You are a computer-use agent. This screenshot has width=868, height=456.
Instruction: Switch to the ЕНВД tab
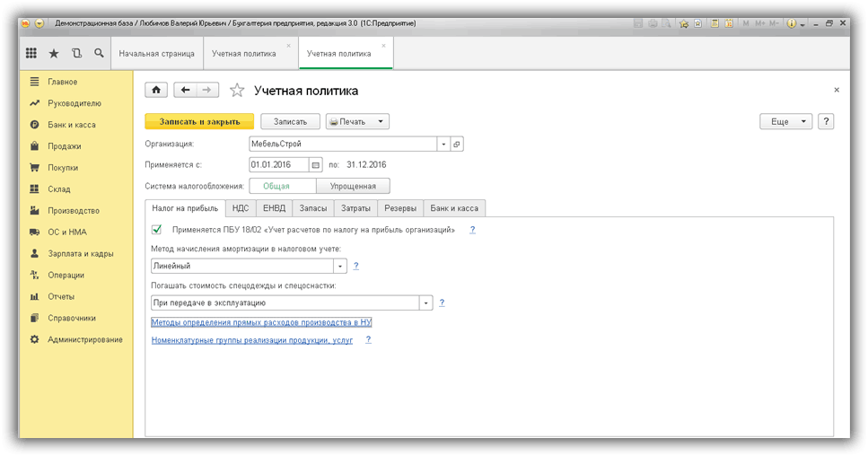click(x=274, y=208)
